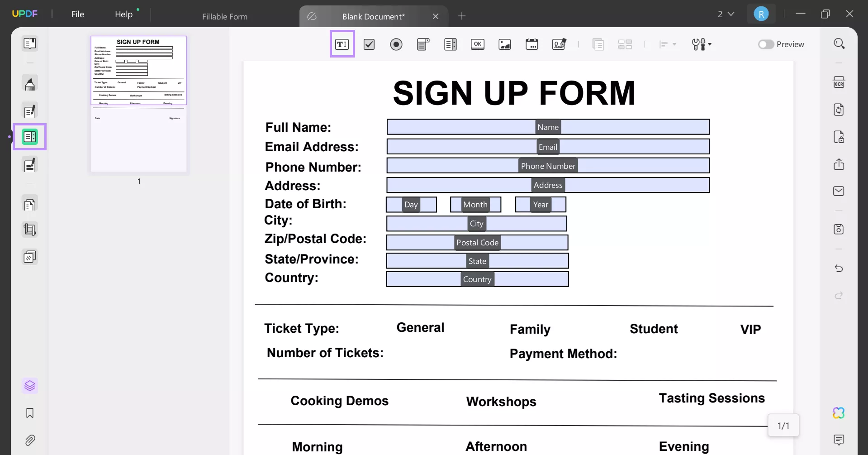Click the 1/1 page indicator
This screenshot has width=868, height=455.
point(783,426)
